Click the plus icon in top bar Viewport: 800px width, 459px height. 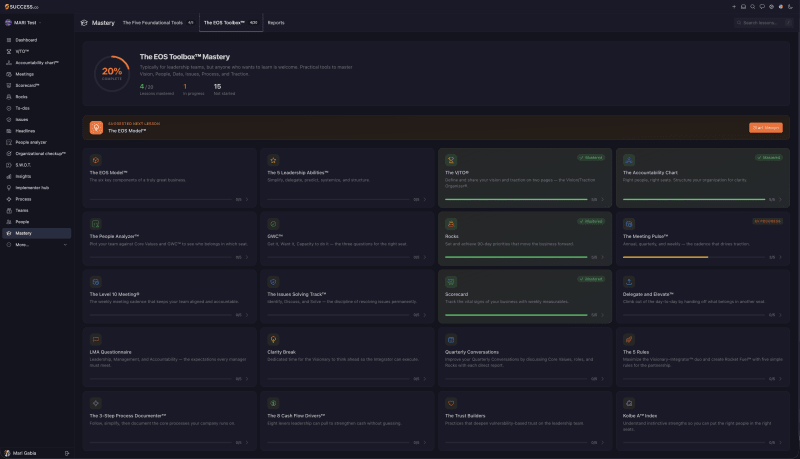[x=734, y=7]
